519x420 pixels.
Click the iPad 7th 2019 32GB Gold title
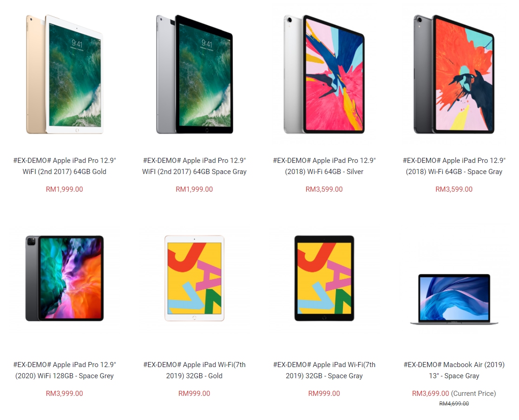click(194, 370)
